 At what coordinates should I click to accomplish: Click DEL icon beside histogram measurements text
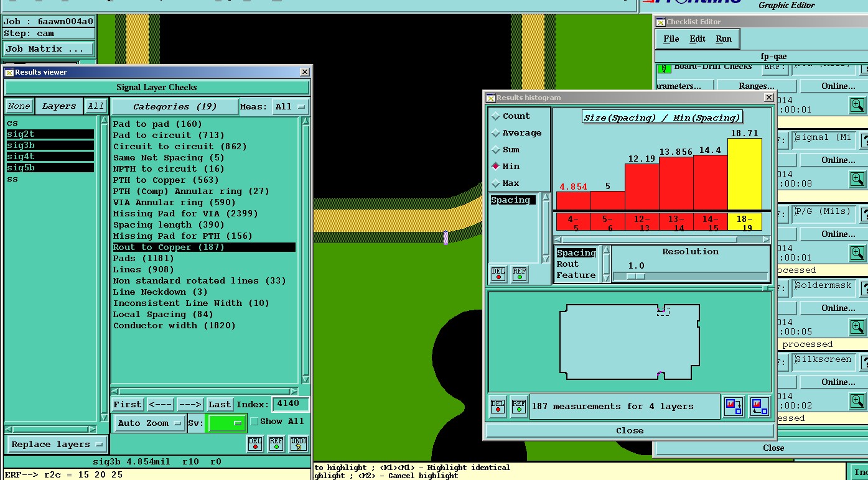tap(498, 407)
